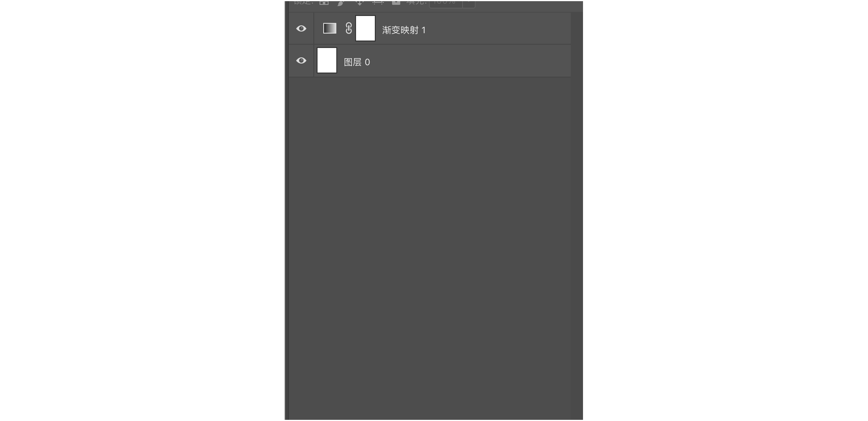868x421 pixels.
Task: Hide the 渐变映射 1 layer
Action: tap(301, 29)
